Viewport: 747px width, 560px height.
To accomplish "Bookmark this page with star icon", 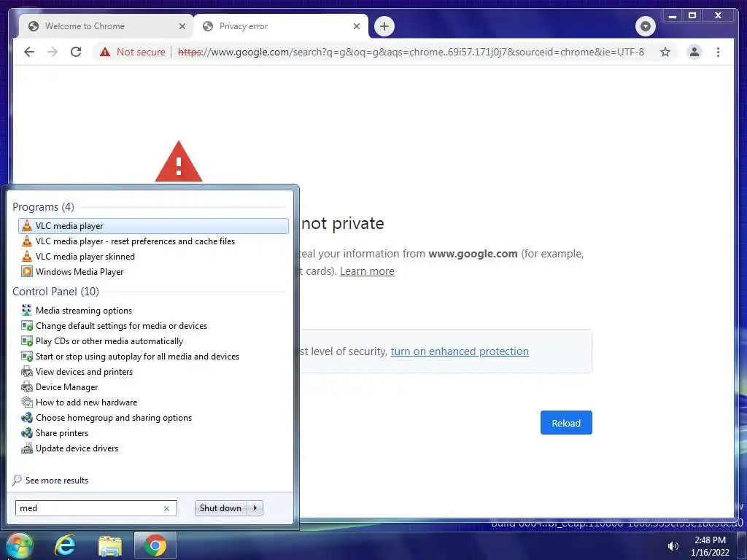I will click(x=665, y=52).
